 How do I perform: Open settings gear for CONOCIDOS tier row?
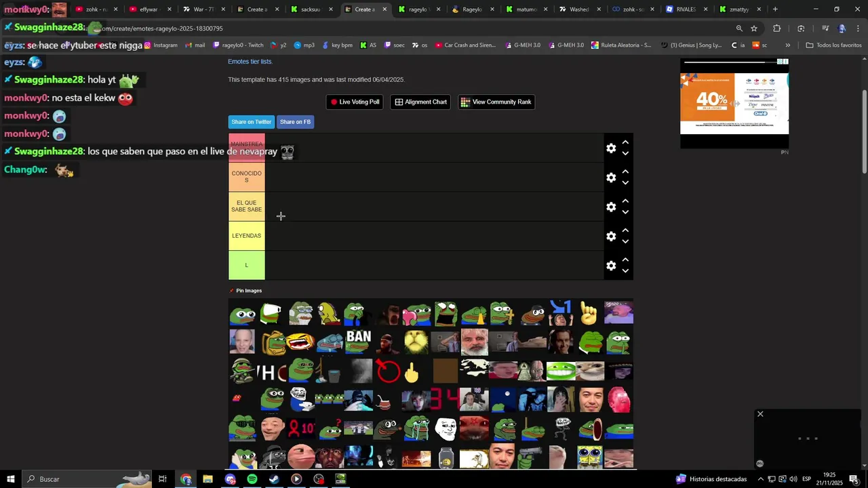611,178
